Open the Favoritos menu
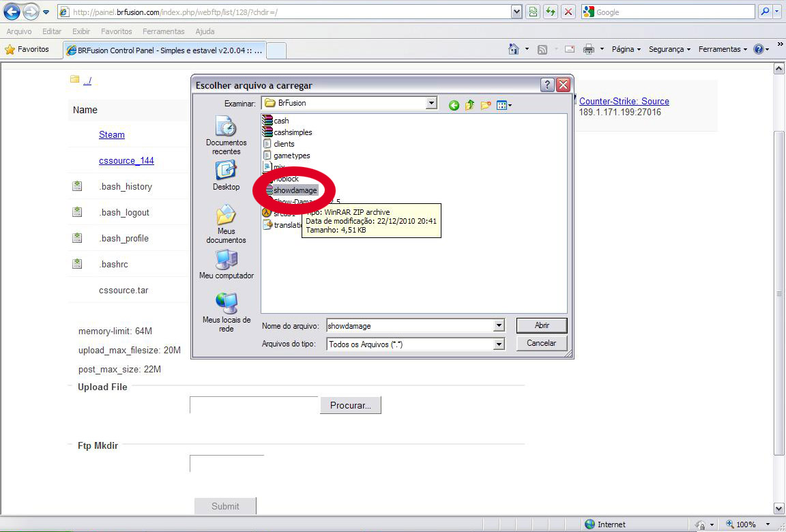786x532 pixels. (116, 31)
